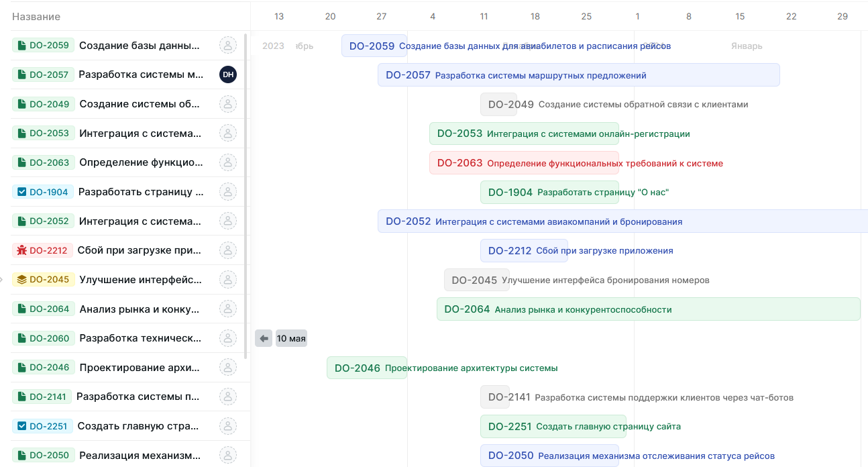Screen dimensions: 868x467
Task: Click the green document icon on DO-2063
Action: tap(21, 162)
